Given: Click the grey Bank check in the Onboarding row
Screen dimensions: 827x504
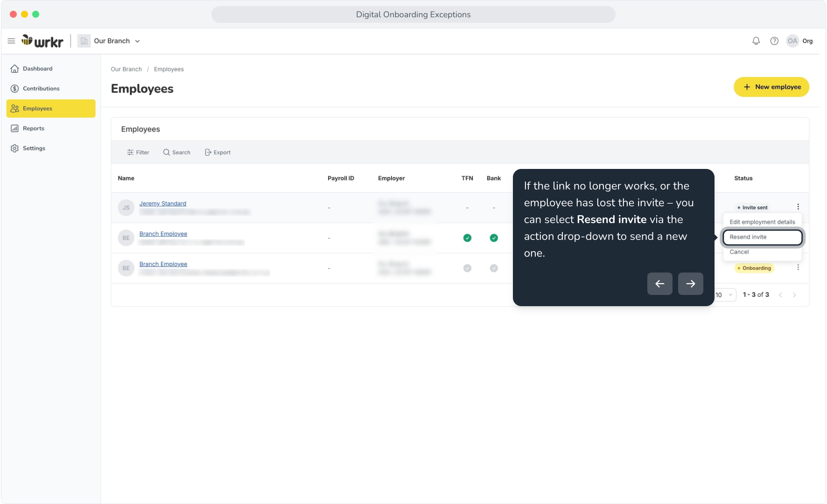Looking at the screenshot, I should tap(494, 268).
